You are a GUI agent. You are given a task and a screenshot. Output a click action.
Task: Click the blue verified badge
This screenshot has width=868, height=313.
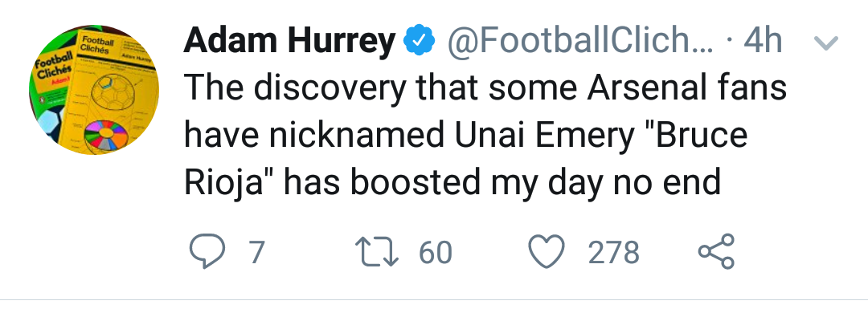point(419,40)
